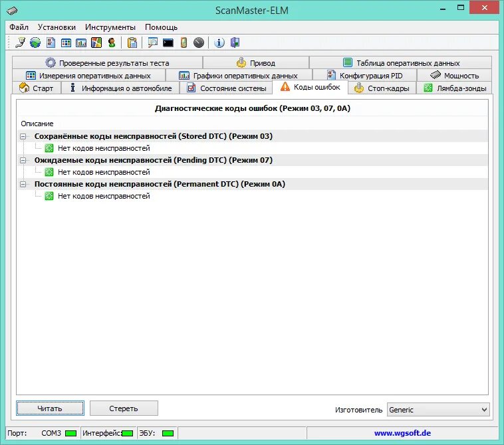Click the handheld device toolbar icon
This screenshot has width=504, height=445.
(x=184, y=43)
